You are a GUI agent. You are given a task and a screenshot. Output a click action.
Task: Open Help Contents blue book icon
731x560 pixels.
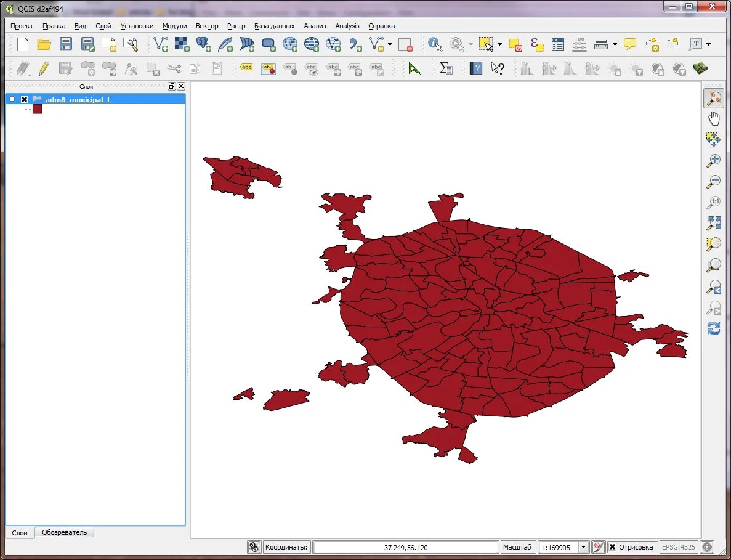click(475, 68)
